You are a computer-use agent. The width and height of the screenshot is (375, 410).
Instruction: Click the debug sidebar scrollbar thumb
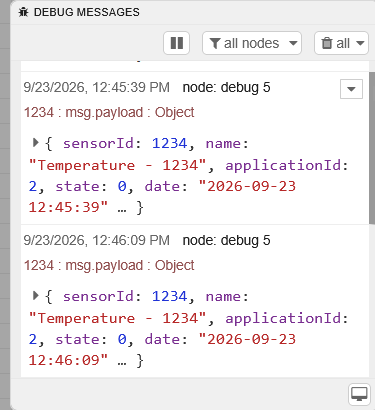tap(372, 148)
